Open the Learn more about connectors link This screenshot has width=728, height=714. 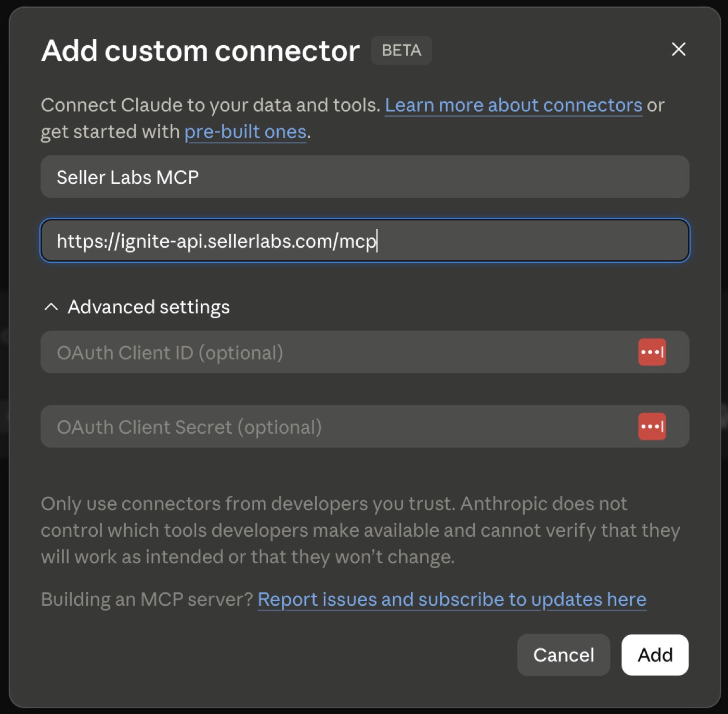(513, 105)
